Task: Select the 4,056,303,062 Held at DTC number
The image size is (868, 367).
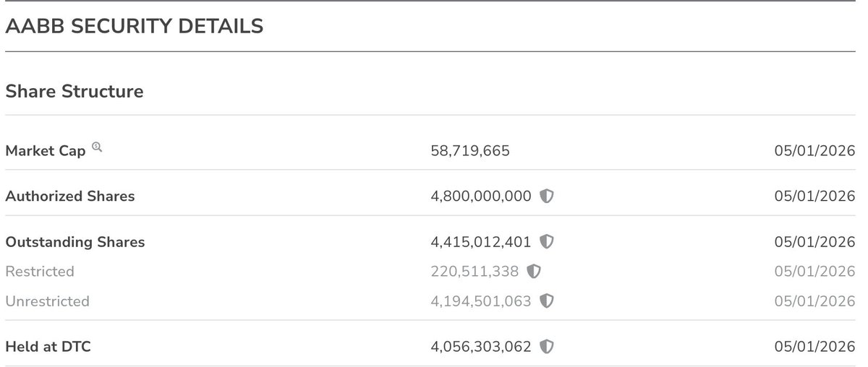Action: (481, 347)
